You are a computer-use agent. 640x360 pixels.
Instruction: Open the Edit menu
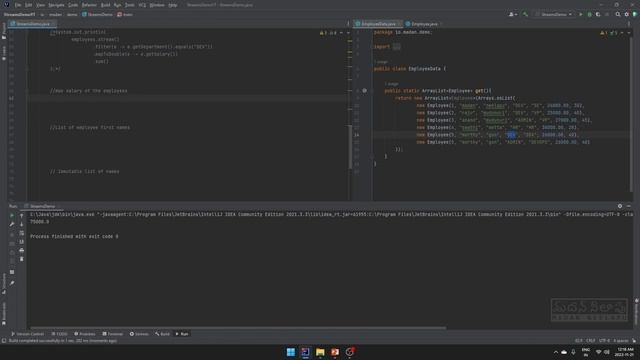point(28,5)
